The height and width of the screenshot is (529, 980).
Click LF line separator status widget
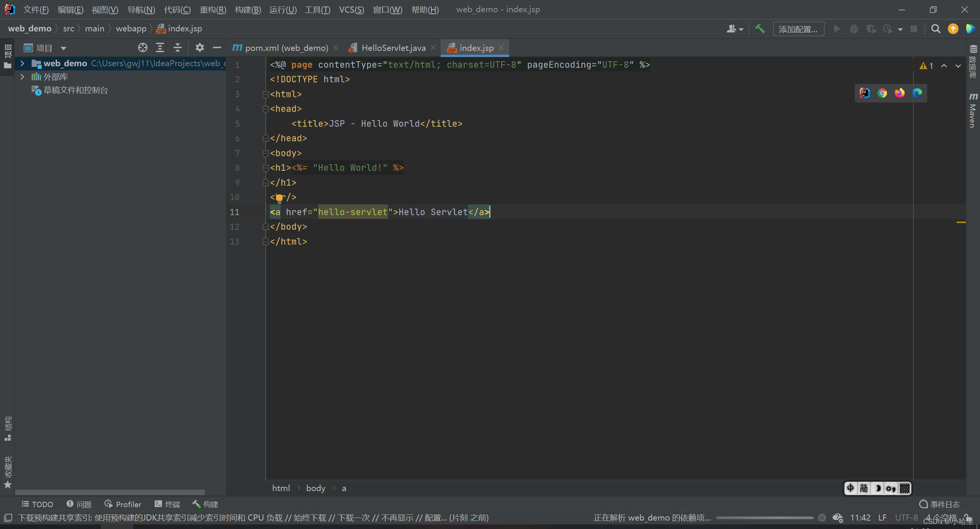pyautogui.click(x=882, y=518)
